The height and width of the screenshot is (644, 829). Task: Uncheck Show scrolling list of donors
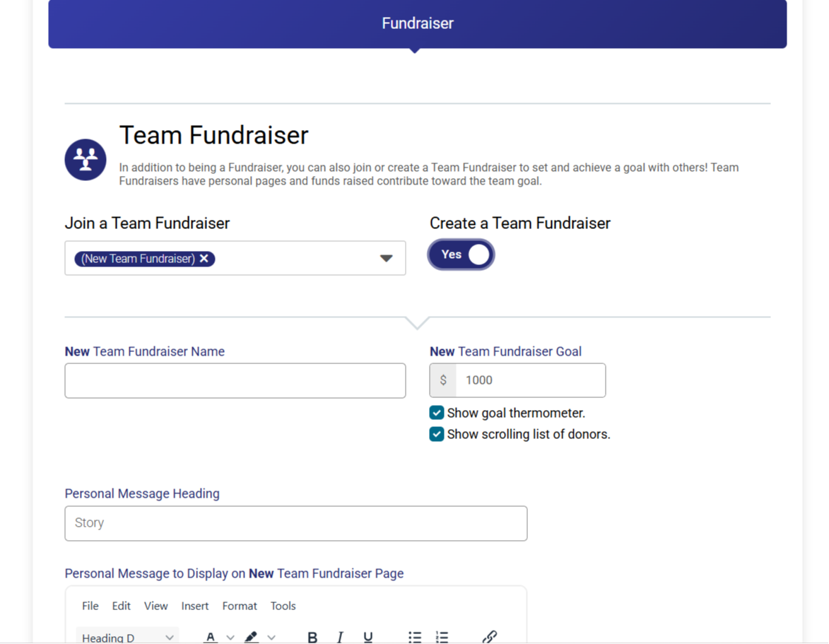tap(437, 434)
